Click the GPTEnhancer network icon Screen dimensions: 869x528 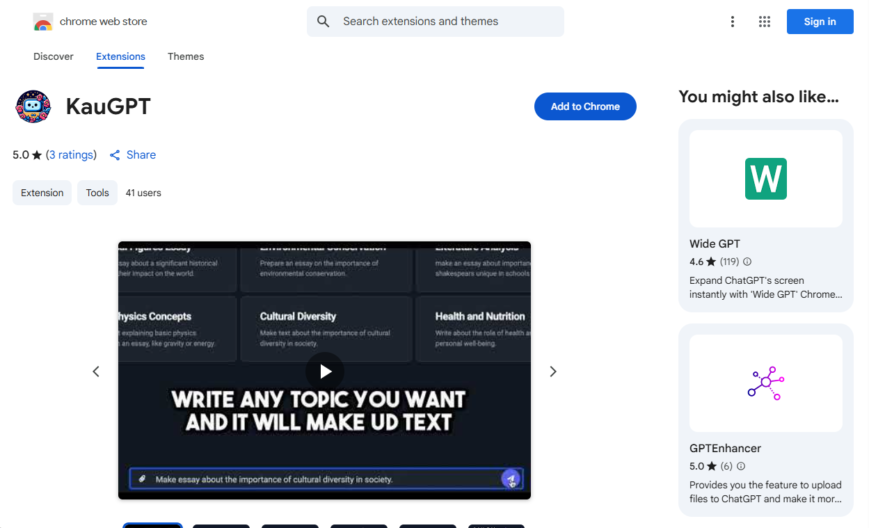(765, 383)
